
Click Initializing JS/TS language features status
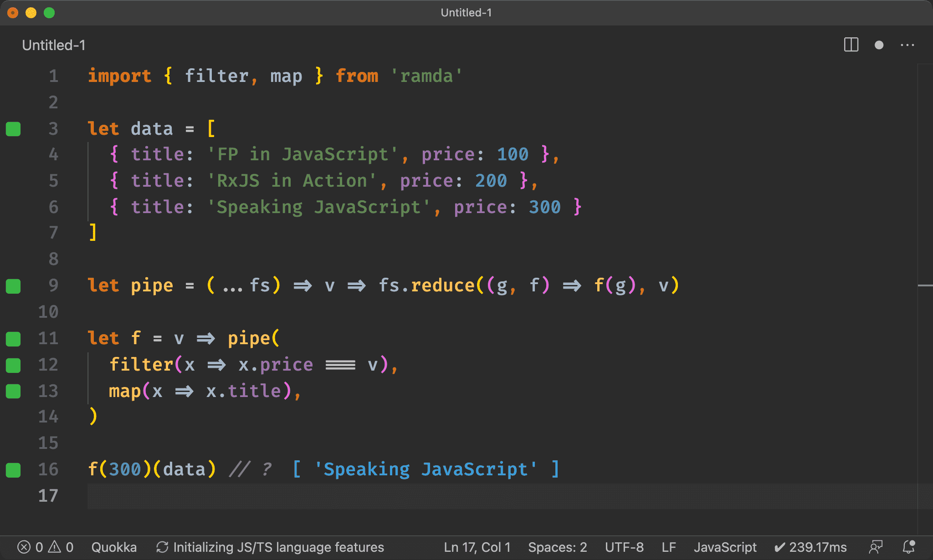click(278, 547)
